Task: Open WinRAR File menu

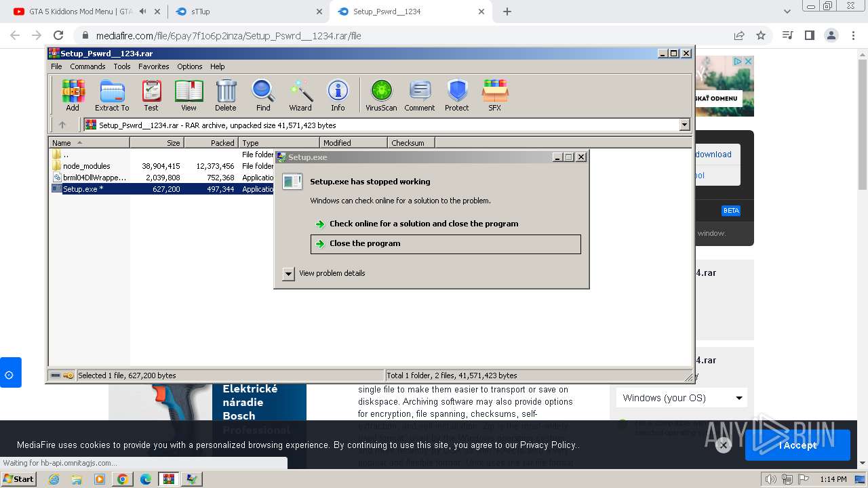Action: click(56, 66)
